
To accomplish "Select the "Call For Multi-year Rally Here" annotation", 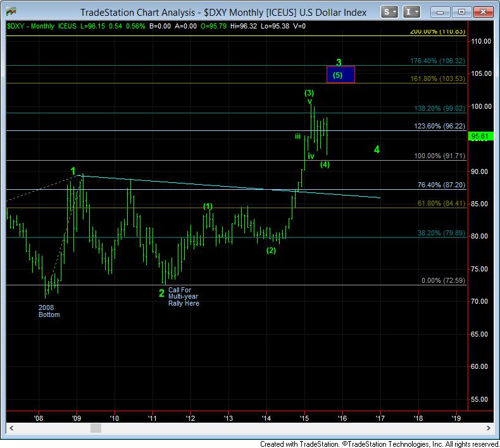I will pyautogui.click(x=184, y=297).
